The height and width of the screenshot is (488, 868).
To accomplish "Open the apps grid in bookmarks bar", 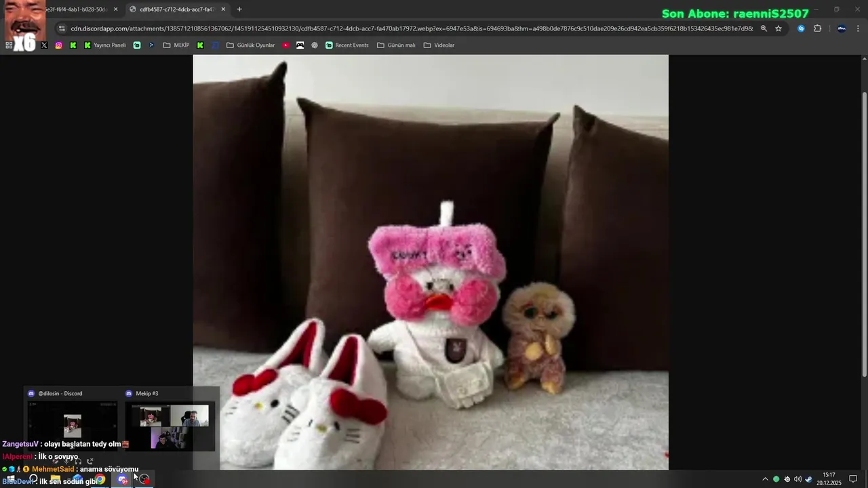I will 9,45.
